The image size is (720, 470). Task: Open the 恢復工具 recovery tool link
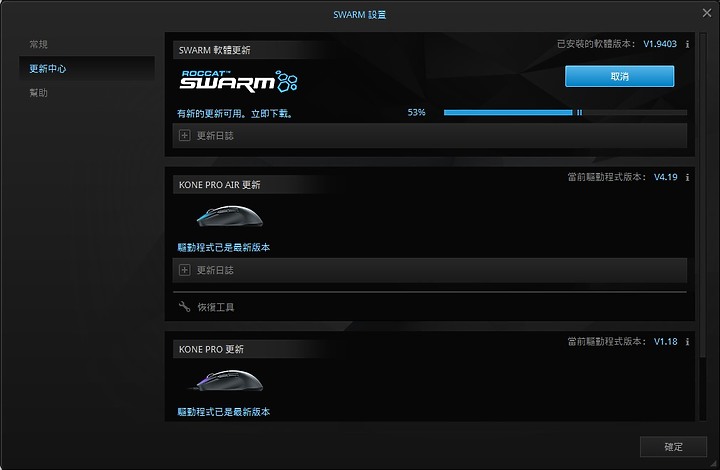pos(216,307)
